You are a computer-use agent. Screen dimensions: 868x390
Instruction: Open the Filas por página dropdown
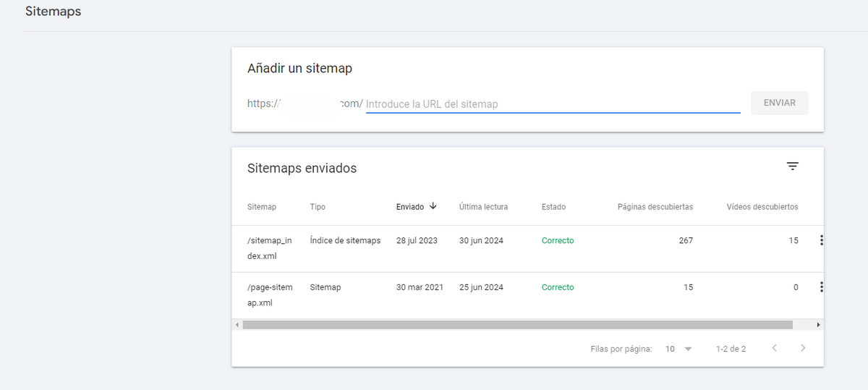[678, 349]
